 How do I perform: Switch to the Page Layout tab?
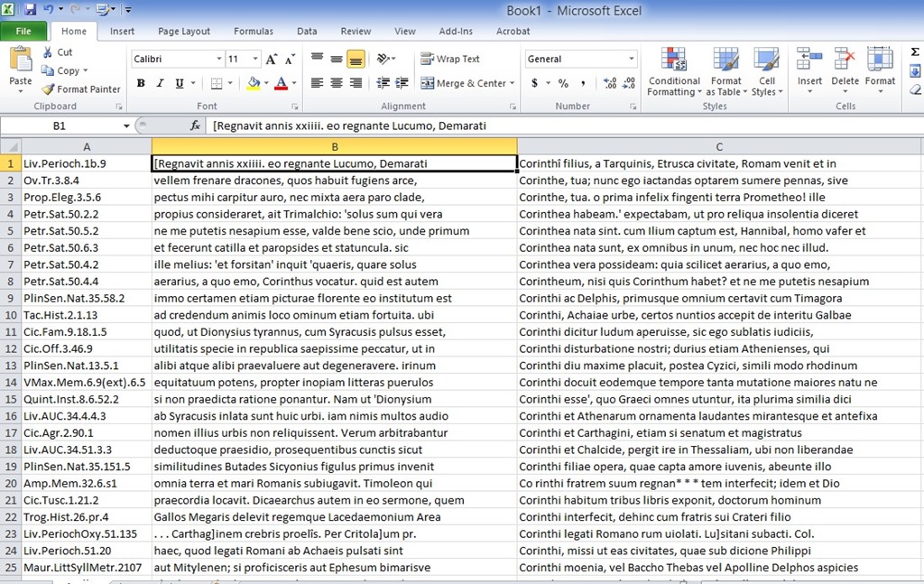183,32
